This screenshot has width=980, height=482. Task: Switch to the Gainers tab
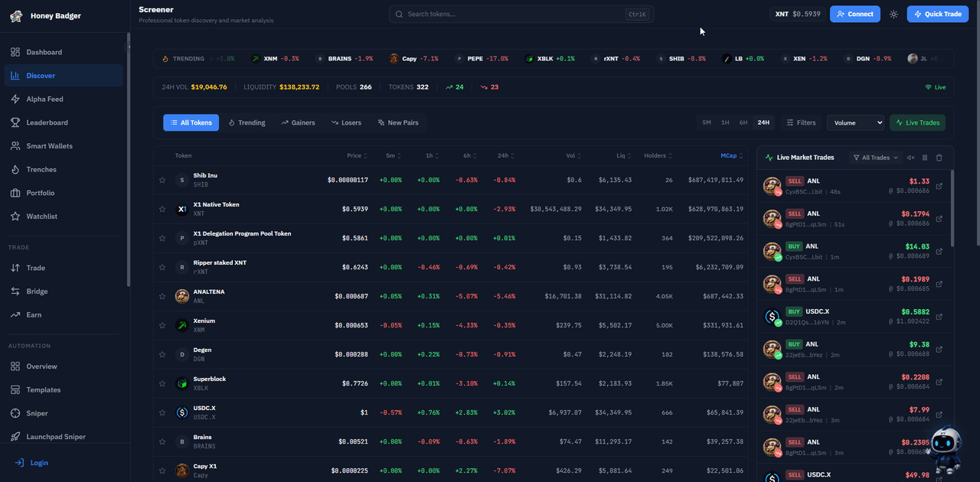coord(298,122)
